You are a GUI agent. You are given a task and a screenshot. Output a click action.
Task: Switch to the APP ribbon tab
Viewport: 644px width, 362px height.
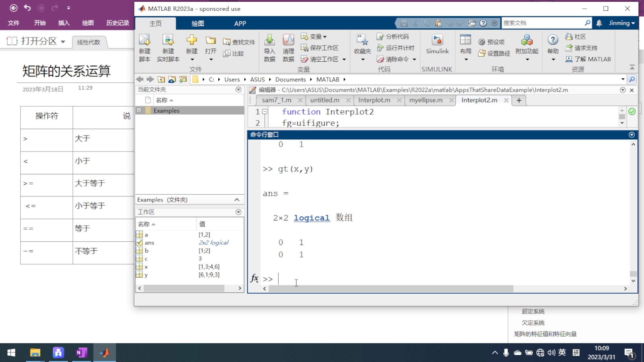(240, 23)
